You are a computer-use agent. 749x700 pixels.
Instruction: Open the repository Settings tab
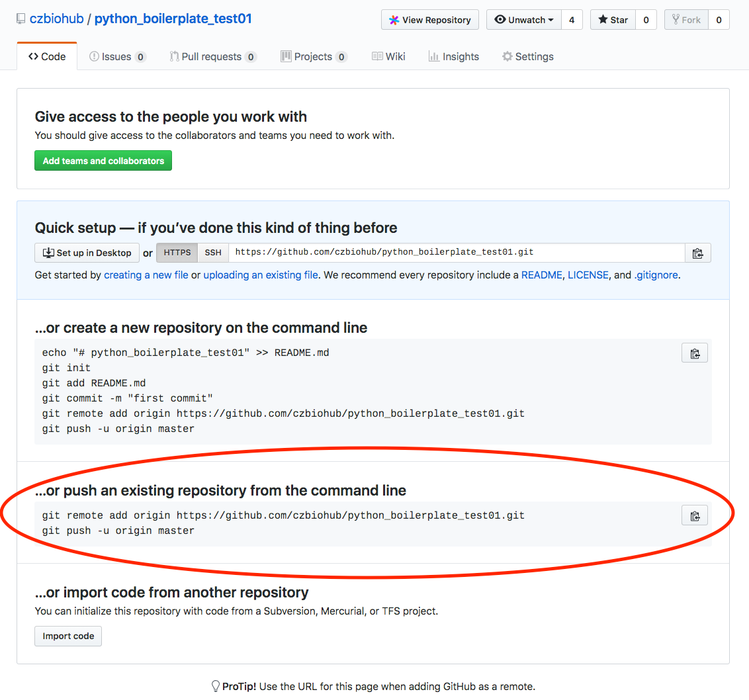pos(528,56)
